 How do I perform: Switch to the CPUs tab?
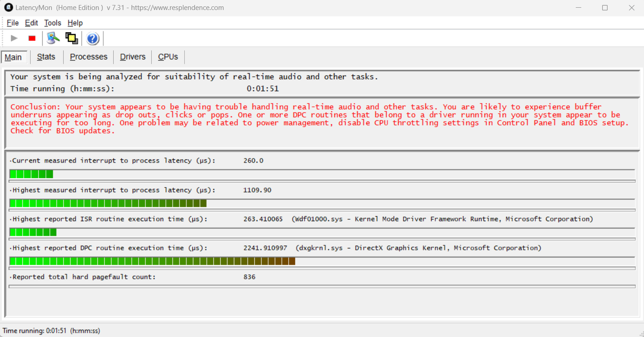coord(168,57)
